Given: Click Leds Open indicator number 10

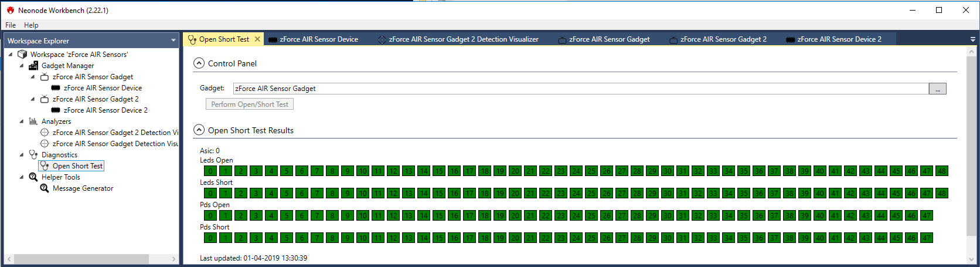Looking at the screenshot, I should tap(363, 171).
